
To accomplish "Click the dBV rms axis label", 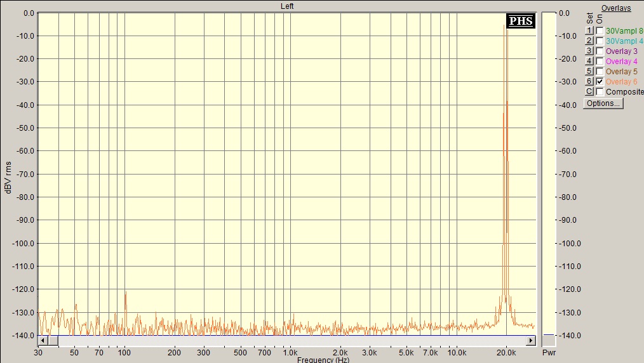I will point(8,177).
